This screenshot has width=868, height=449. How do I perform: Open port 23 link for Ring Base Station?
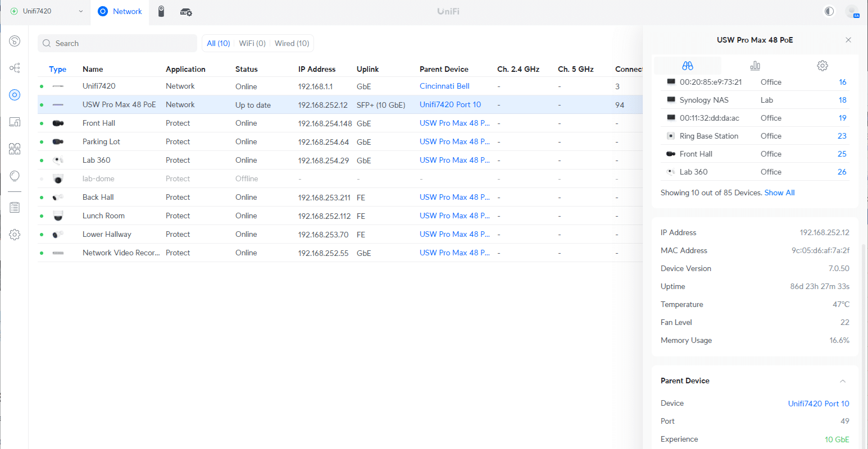(x=842, y=136)
